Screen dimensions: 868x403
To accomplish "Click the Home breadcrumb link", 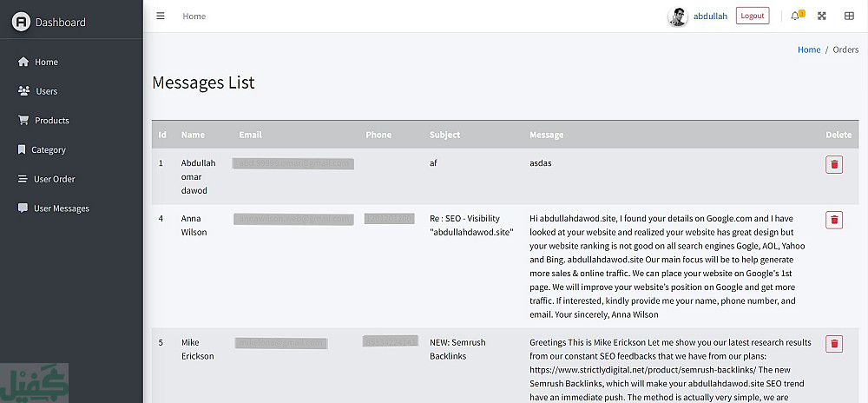I will (809, 50).
